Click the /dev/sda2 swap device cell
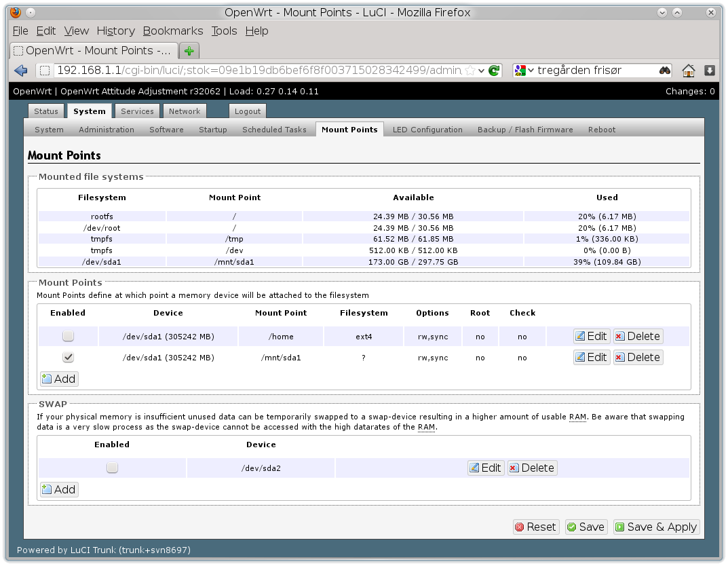Viewport: 728px width, 566px height. (x=261, y=468)
